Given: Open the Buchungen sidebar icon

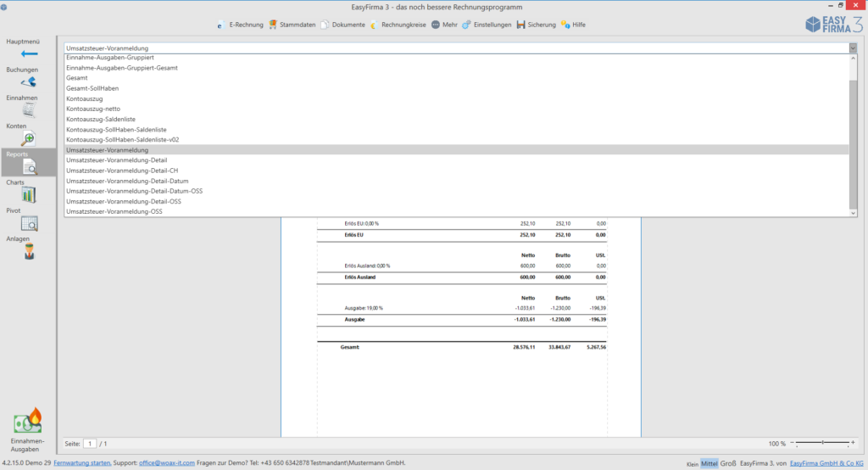Looking at the screenshot, I should (29, 82).
